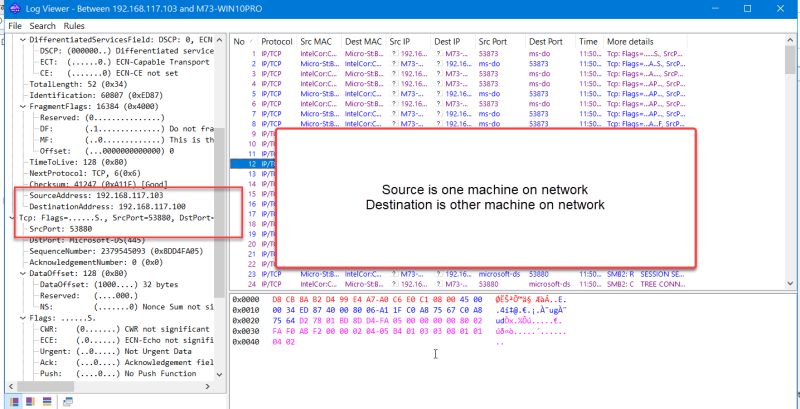Click SMB2: C TREE CONN details in row 24
The height and width of the screenshot is (409, 800).
point(645,284)
